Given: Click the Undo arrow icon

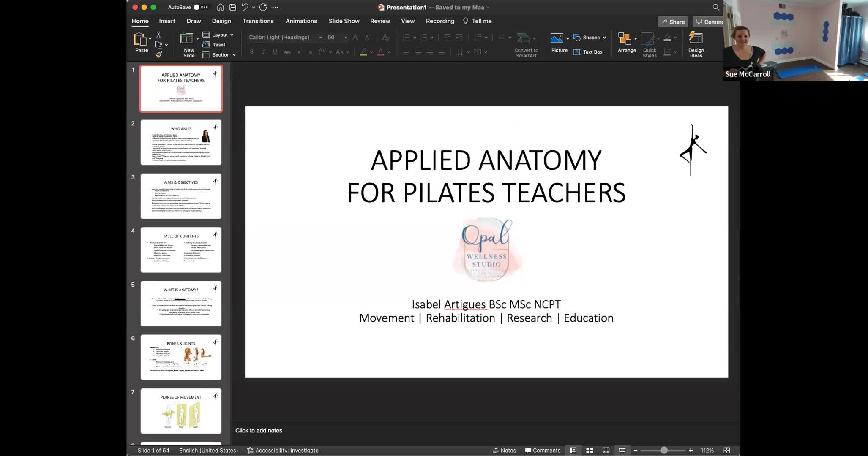Looking at the screenshot, I should (x=245, y=7).
